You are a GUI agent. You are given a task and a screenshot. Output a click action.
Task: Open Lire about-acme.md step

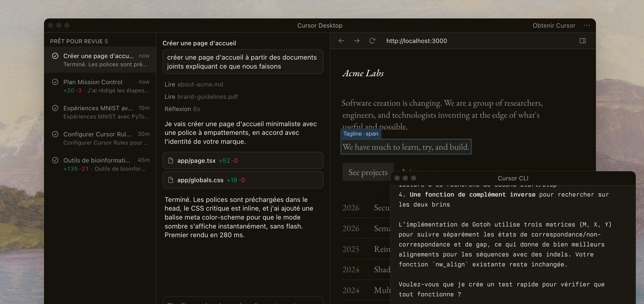point(194,84)
